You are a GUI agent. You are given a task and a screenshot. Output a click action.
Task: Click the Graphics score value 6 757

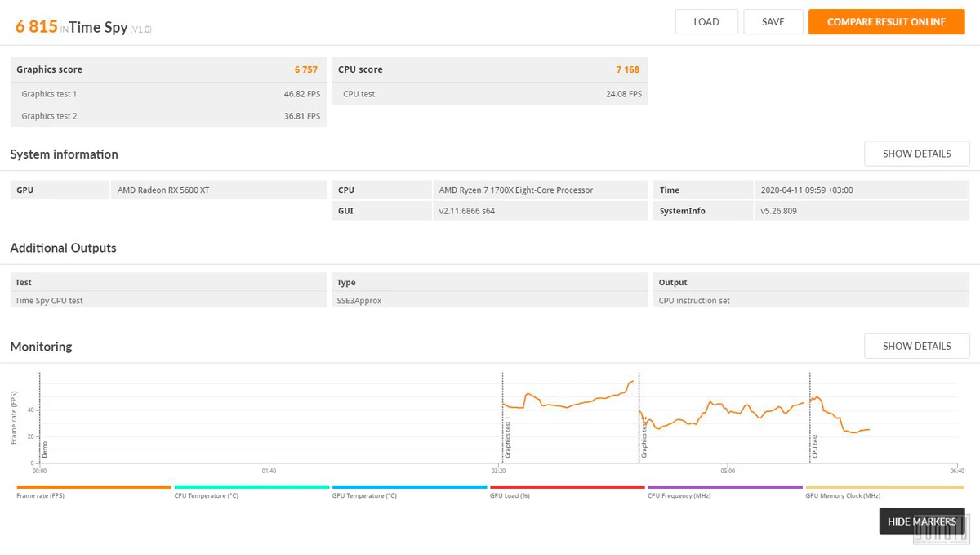pos(306,69)
